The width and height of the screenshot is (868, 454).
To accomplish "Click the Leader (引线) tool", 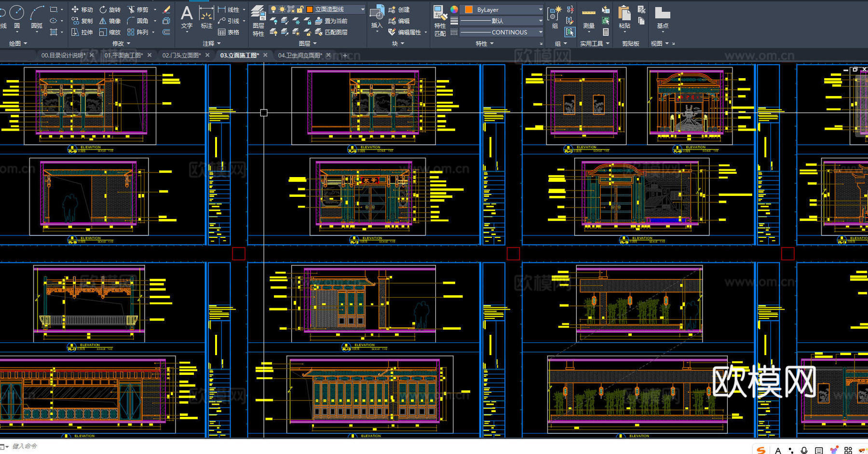I will (x=229, y=21).
